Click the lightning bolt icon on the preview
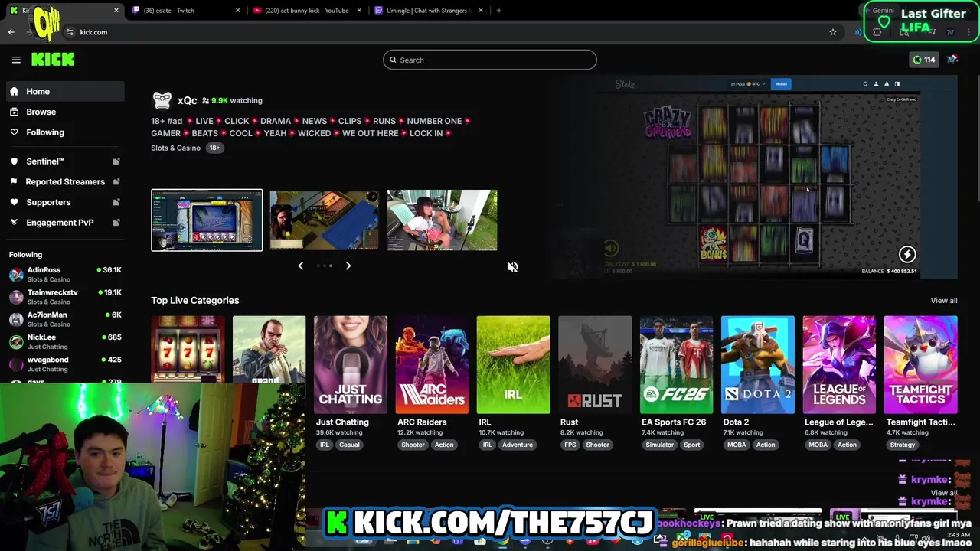This screenshot has width=980, height=551. pos(907,254)
